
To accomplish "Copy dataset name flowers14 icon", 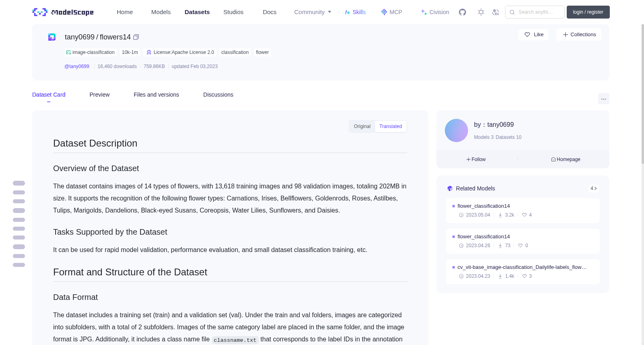I will click(x=136, y=37).
